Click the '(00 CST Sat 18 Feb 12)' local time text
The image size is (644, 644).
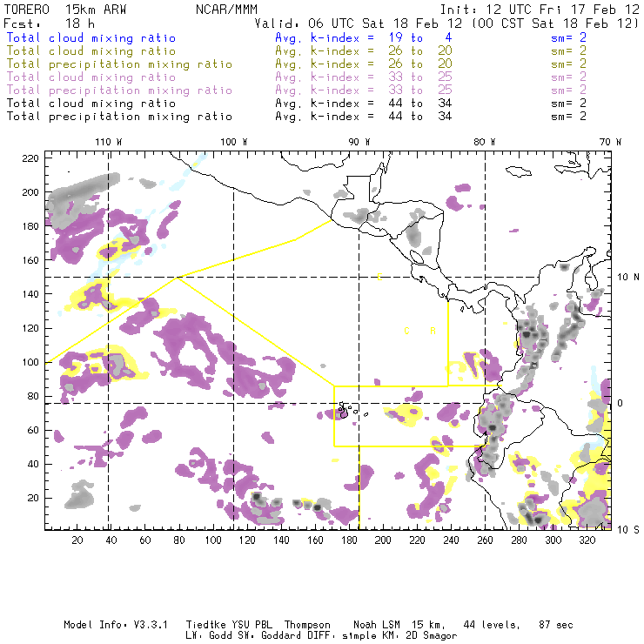pos(555,23)
